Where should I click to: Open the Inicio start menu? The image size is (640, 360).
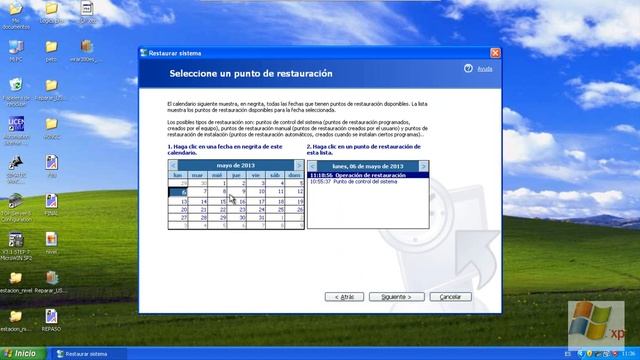coord(22,353)
